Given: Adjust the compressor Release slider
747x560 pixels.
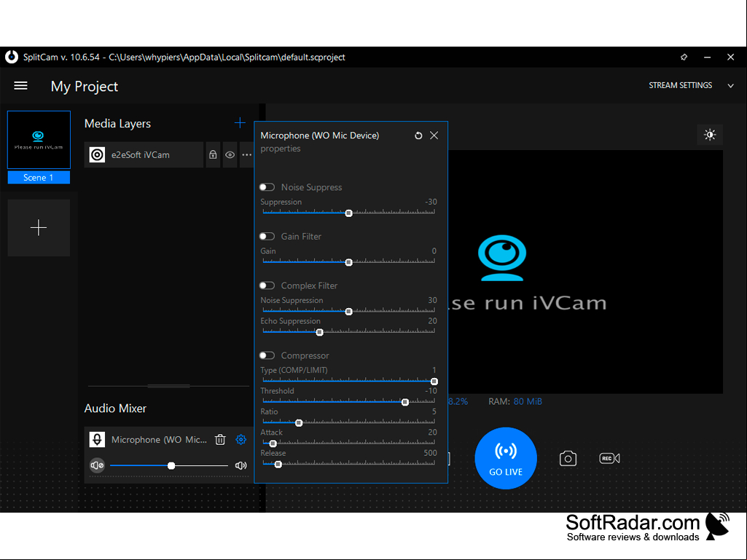Looking at the screenshot, I should click(x=349, y=465).
